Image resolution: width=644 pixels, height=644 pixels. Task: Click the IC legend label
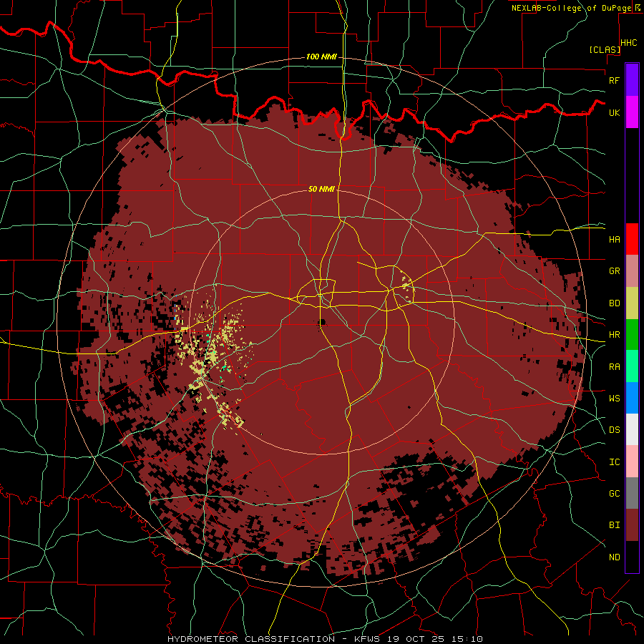[614, 462]
